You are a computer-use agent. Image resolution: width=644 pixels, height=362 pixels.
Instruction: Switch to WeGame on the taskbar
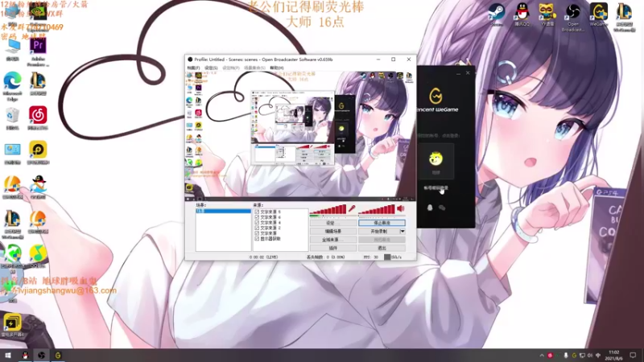pyautogui.click(x=58, y=355)
